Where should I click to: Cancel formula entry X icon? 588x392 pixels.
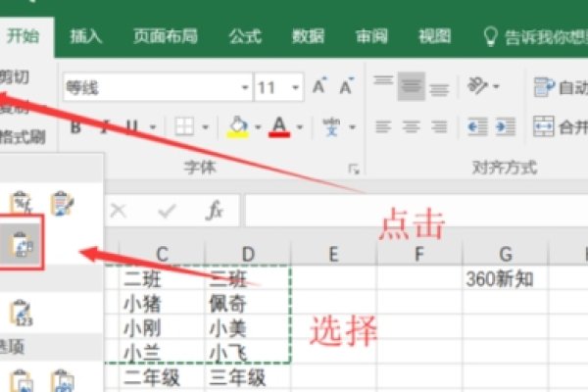click(119, 211)
